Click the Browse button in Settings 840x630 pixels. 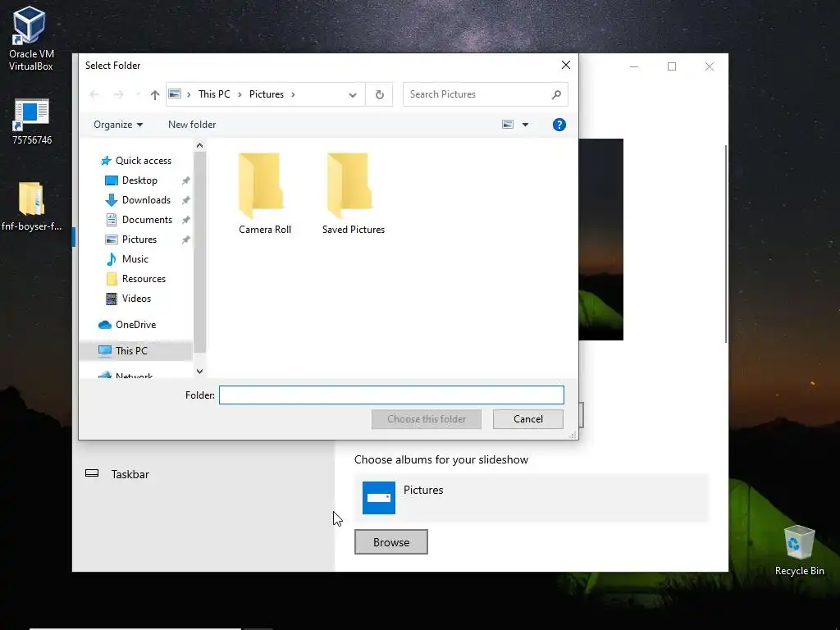pos(391,542)
